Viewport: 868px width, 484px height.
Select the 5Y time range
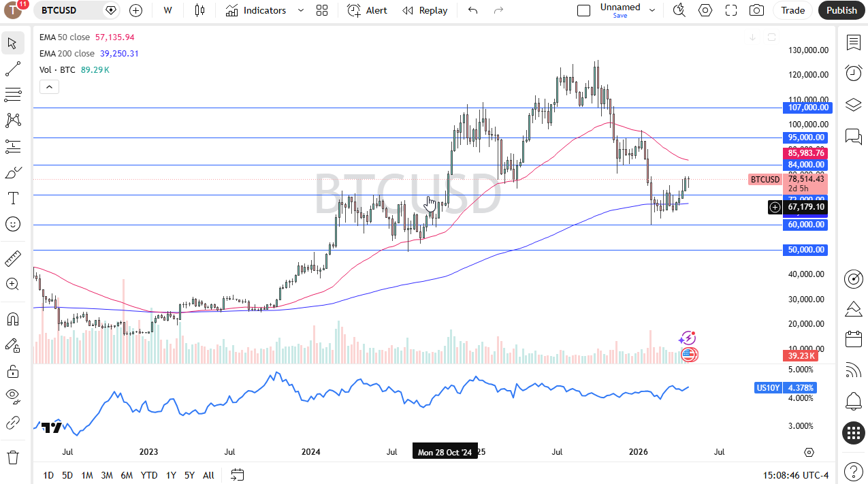click(189, 475)
